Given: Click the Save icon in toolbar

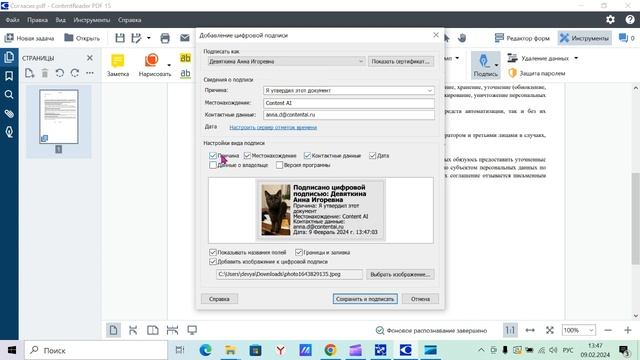Looking at the screenshot, I should 120,38.
